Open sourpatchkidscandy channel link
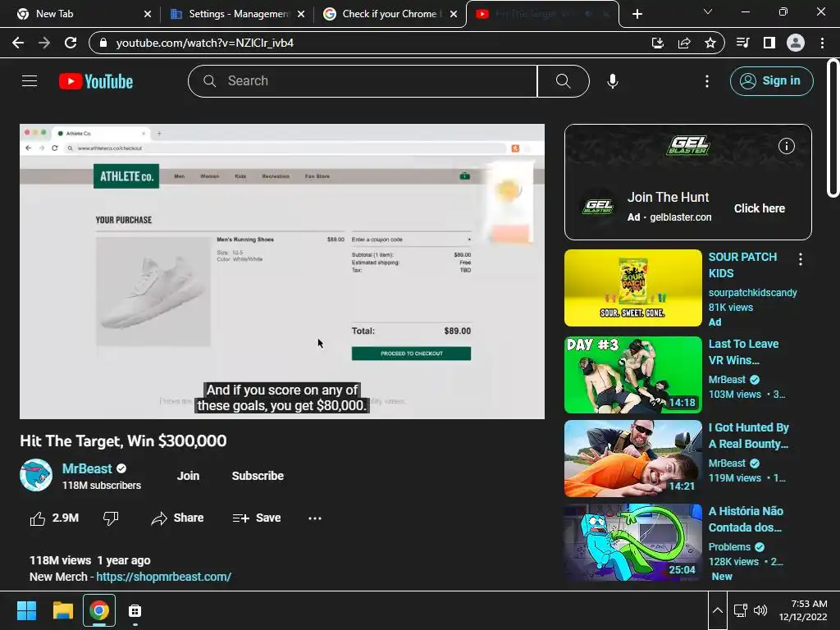 [x=753, y=293]
